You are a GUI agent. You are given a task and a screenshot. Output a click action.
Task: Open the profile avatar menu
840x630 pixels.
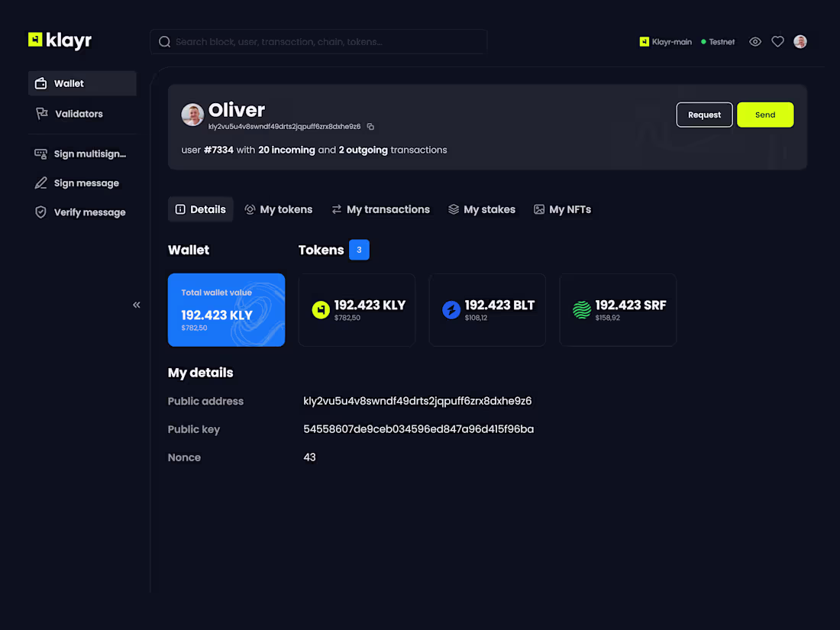[x=800, y=41]
